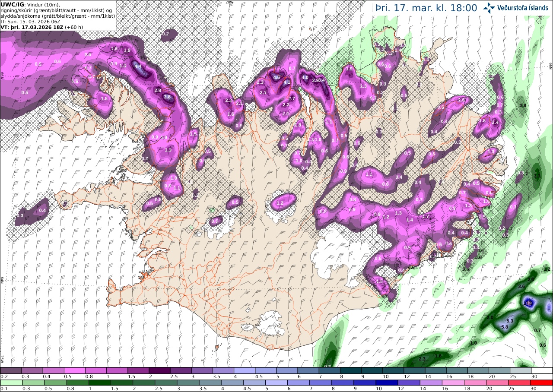Click the '2.4' snowfall value in the east
The height and width of the screenshot is (392, 553).
coord(495,123)
